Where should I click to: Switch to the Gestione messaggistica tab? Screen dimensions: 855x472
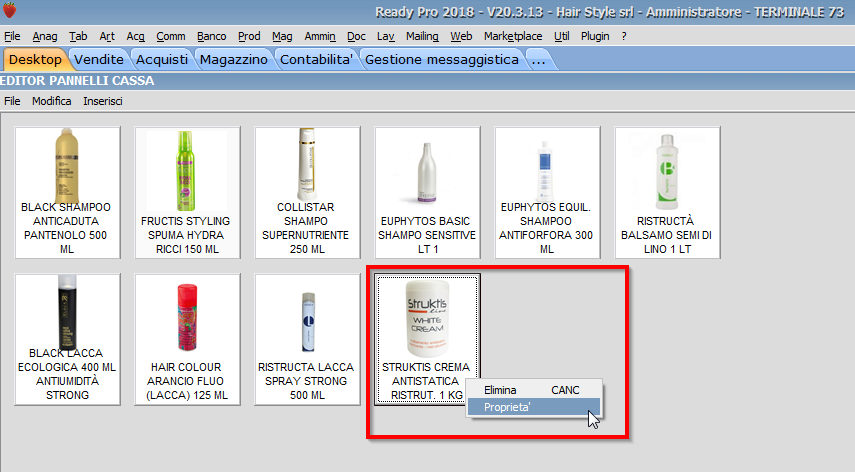coord(442,59)
